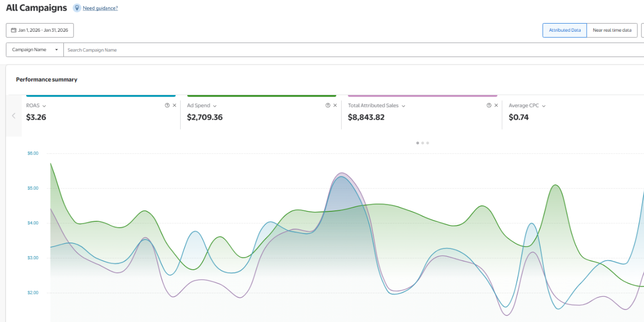The image size is (644, 322).
Task: Switch to Near real time data
Action: [x=612, y=30]
